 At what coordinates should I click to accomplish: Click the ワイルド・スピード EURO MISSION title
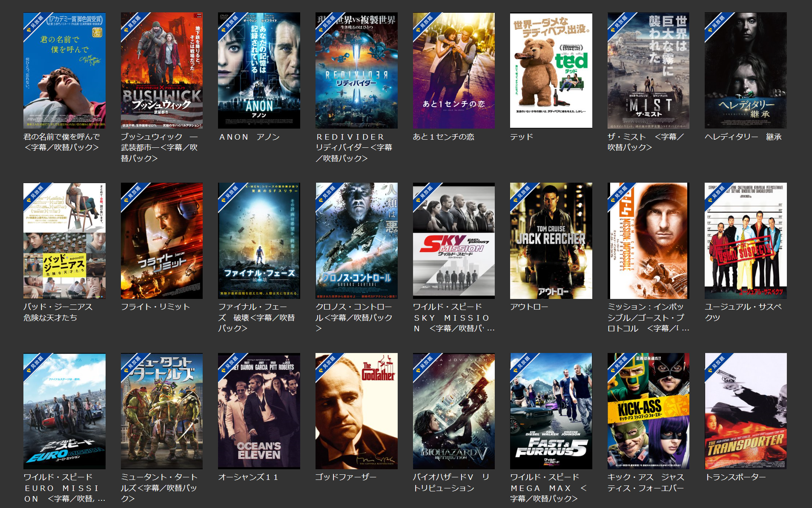(x=64, y=488)
